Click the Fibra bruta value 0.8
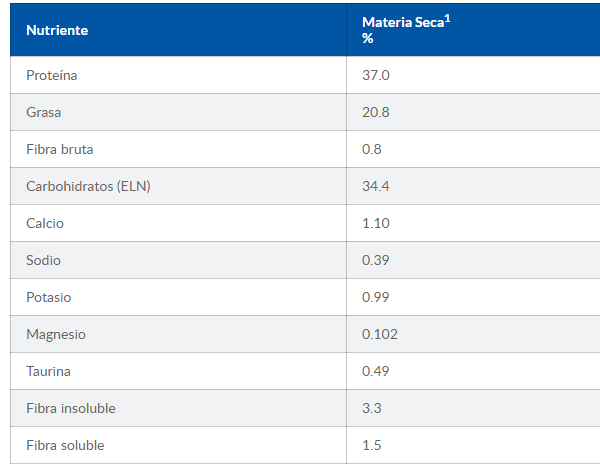600x467 pixels. [372, 149]
